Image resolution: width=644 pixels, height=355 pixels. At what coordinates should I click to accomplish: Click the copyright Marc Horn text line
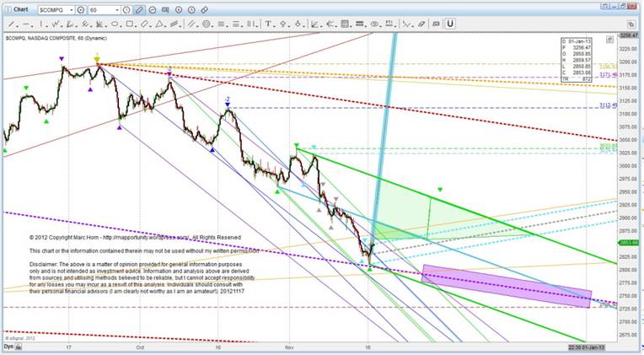(x=135, y=238)
